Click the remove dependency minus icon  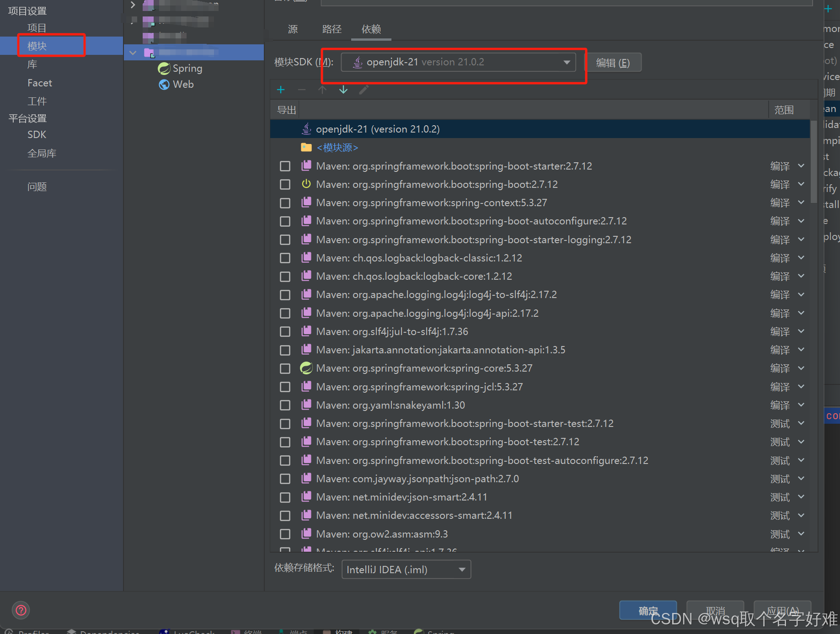pyautogui.click(x=301, y=90)
